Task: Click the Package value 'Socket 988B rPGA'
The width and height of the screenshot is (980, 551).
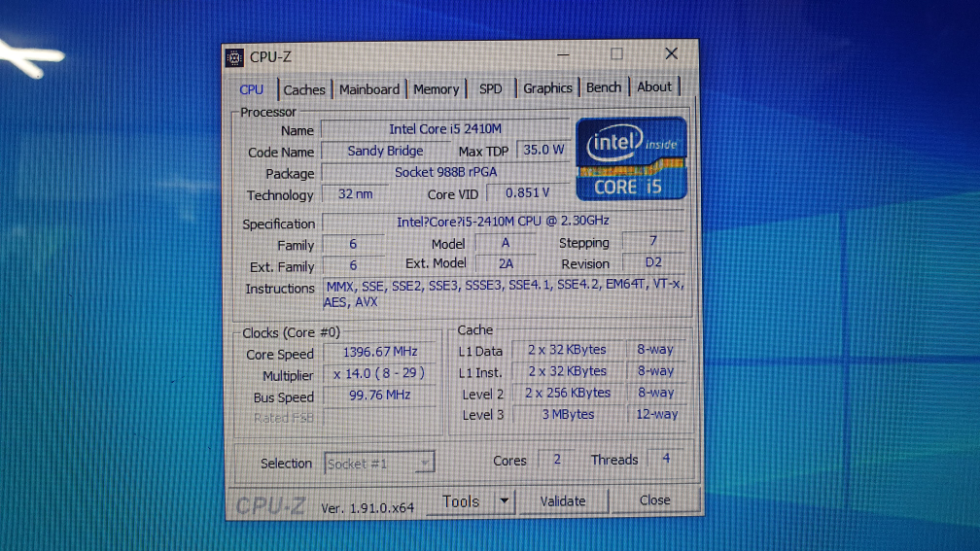Action: [x=445, y=172]
